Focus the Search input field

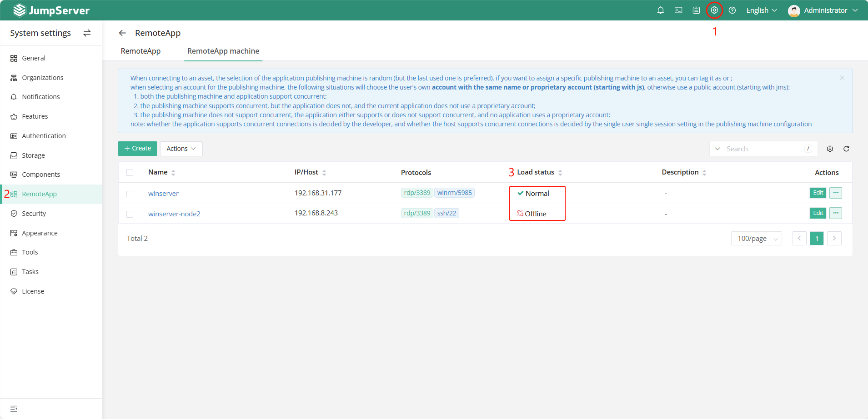[x=764, y=149]
